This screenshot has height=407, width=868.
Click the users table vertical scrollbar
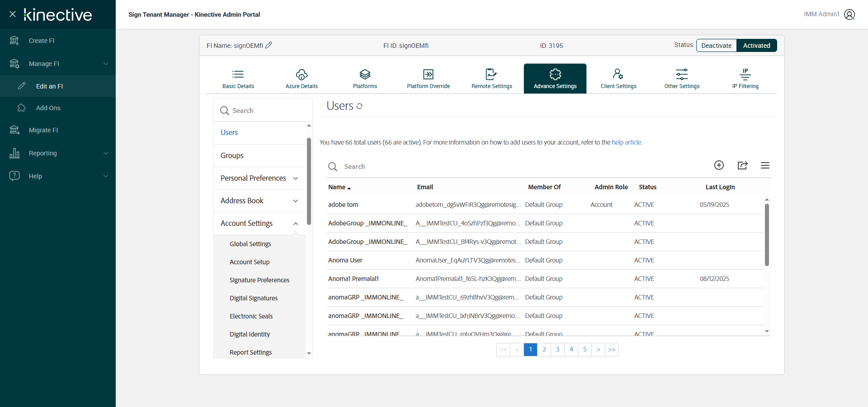click(x=767, y=235)
